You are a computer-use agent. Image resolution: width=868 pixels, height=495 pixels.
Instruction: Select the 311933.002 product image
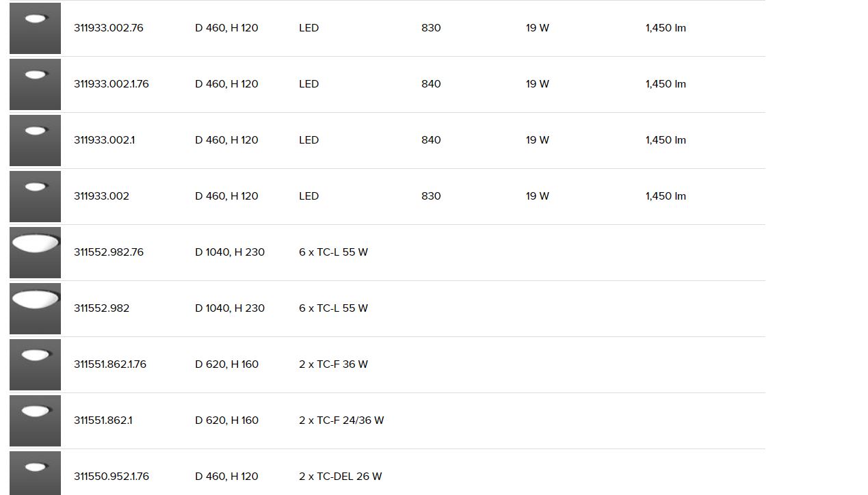tap(35, 196)
